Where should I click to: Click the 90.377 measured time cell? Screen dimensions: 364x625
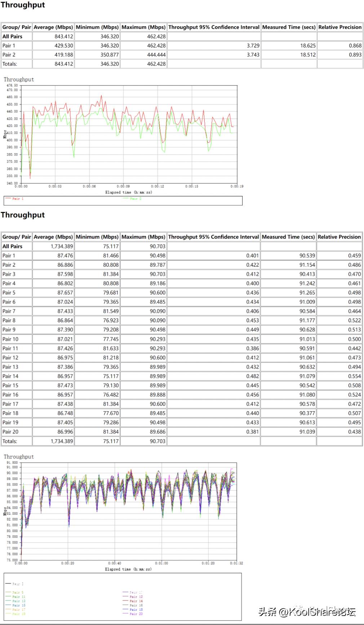(307, 413)
